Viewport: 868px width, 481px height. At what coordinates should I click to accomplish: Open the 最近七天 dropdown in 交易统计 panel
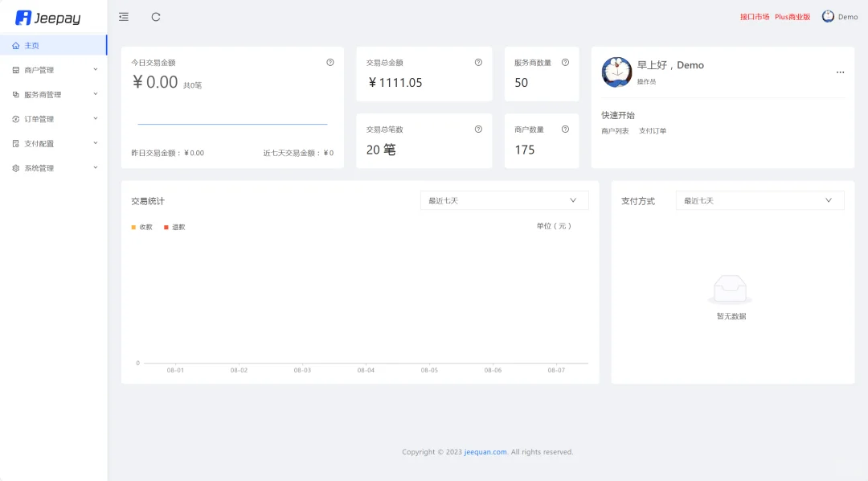pyautogui.click(x=504, y=199)
